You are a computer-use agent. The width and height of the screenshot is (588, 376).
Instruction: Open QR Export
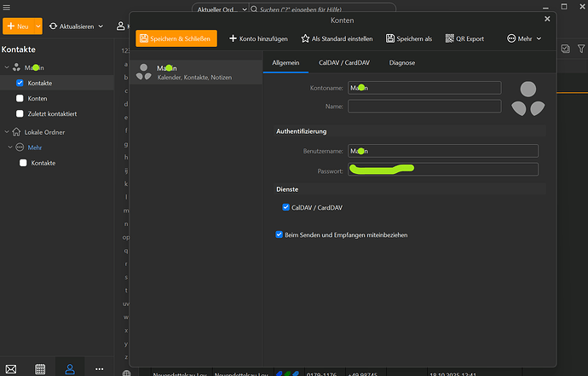coord(464,38)
